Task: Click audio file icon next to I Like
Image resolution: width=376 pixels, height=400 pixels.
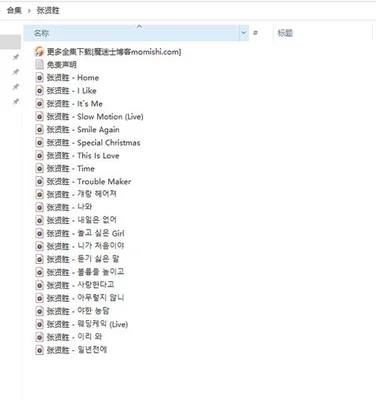Action: click(39, 90)
